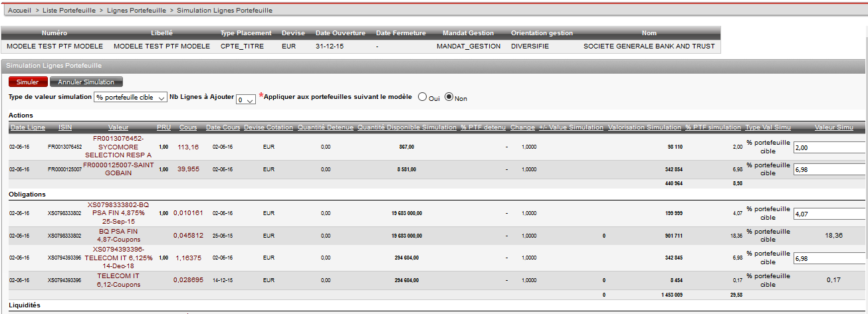Navigate to Lignes Portefeuille breadcrumb
The height and width of the screenshot is (314, 868).
pos(135,11)
